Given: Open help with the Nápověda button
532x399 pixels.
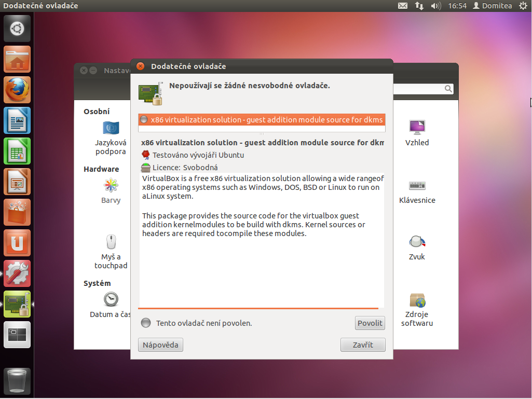Looking at the screenshot, I should 160,345.
